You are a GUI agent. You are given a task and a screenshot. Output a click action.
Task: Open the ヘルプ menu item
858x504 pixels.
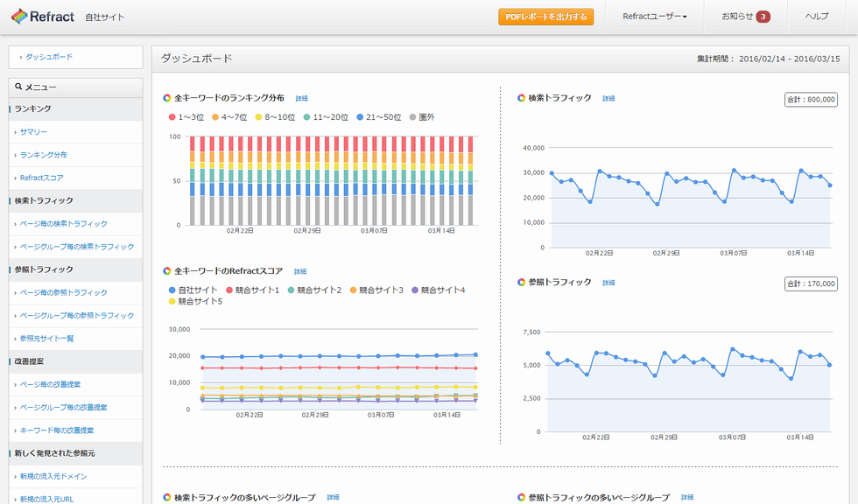[x=816, y=17]
